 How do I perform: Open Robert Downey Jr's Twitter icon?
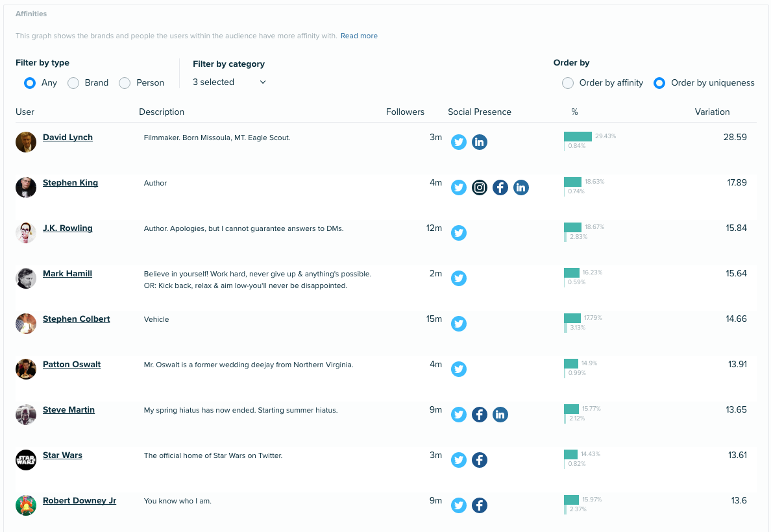pos(459,505)
